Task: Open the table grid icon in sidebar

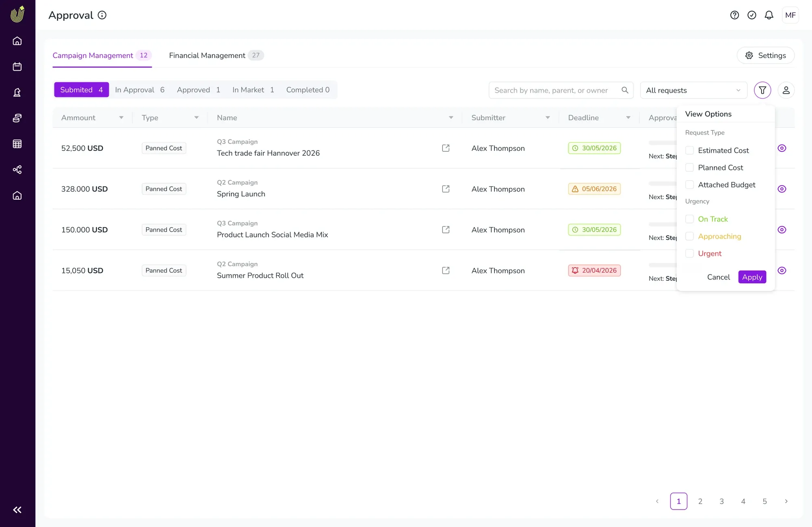Action: [x=17, y=144]
